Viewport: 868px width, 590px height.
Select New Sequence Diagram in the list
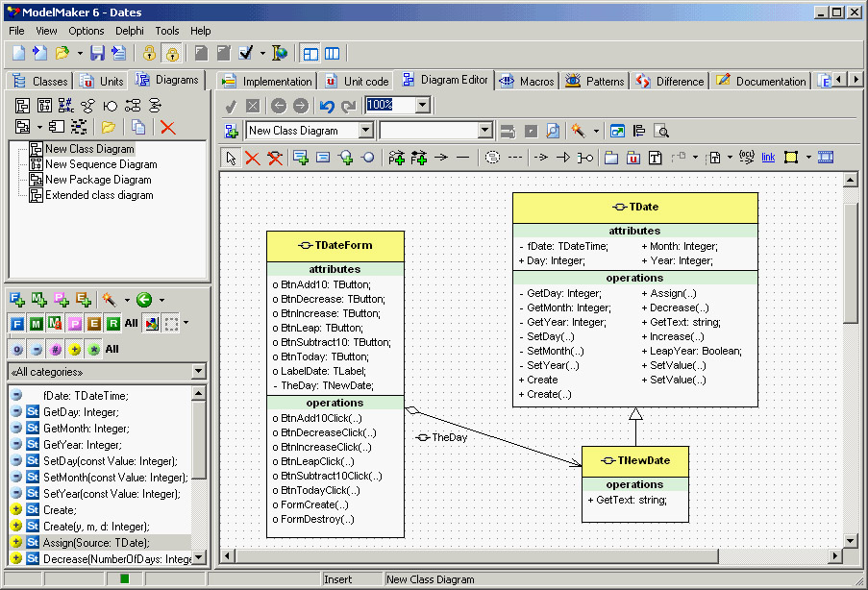[100, 164]
